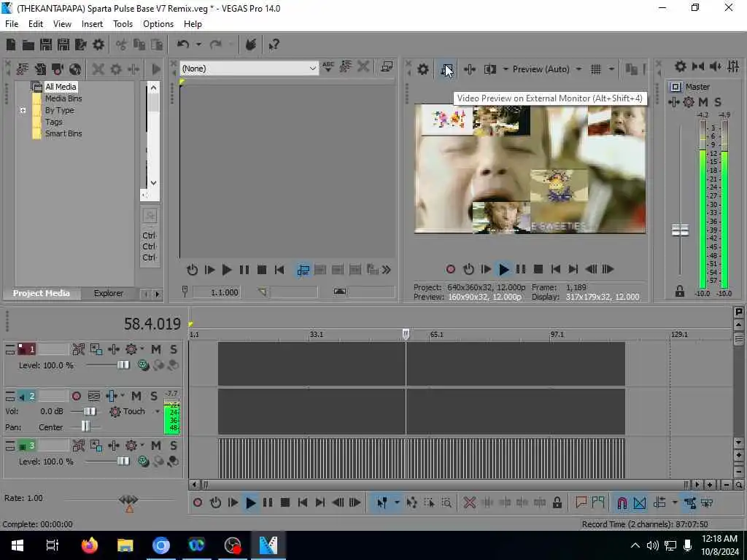Click track 1 Level slider handle
747x560 pixels.
[x=123, y=365]
